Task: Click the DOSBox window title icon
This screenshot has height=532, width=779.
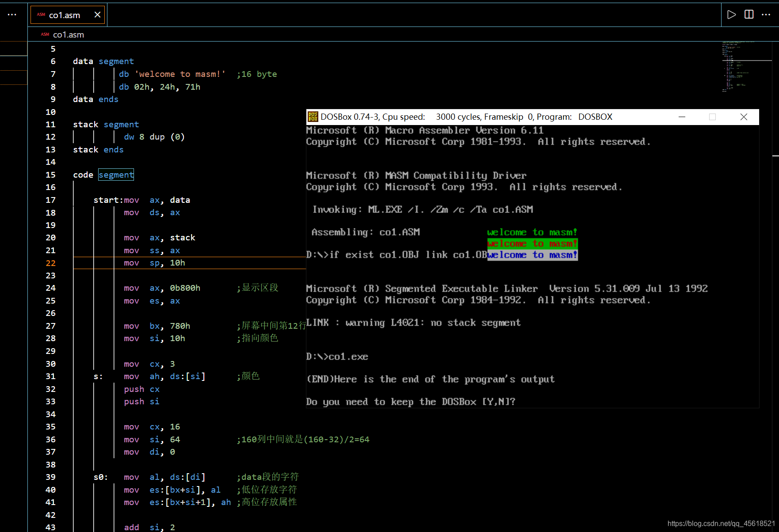Action: (313, 117)
